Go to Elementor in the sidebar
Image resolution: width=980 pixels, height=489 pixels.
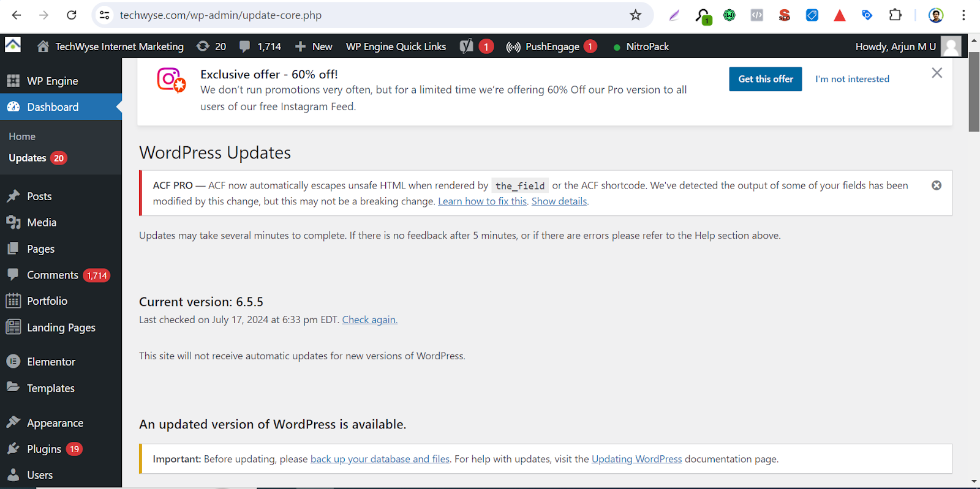click(x=51, y=362)
